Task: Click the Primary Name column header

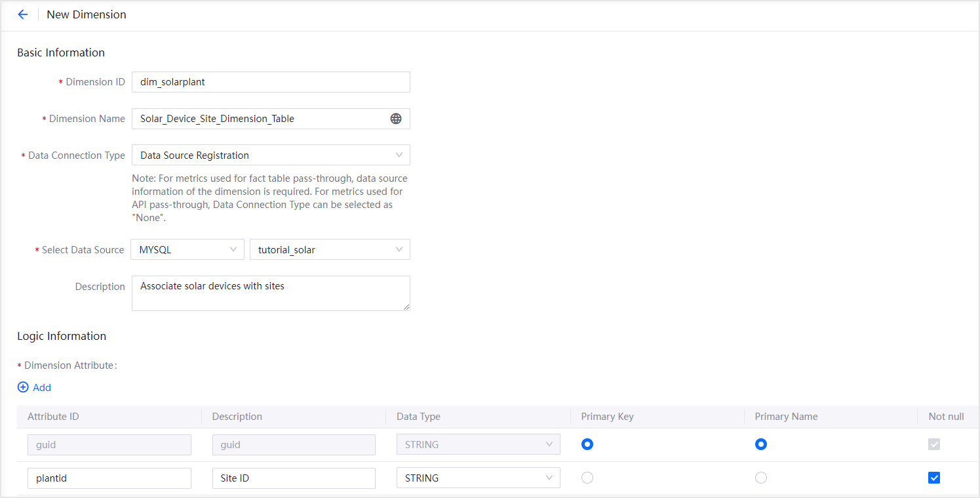Action: pos(786,417)
